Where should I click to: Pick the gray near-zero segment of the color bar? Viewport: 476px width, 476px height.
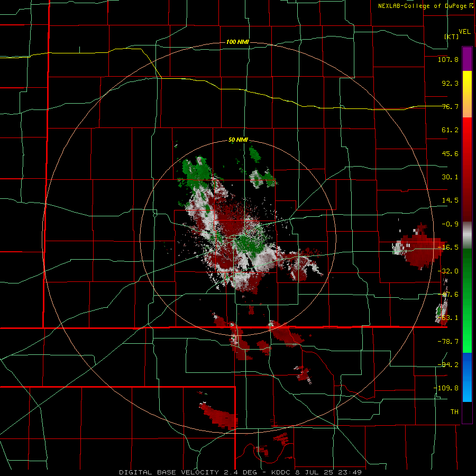pos(467,235)
